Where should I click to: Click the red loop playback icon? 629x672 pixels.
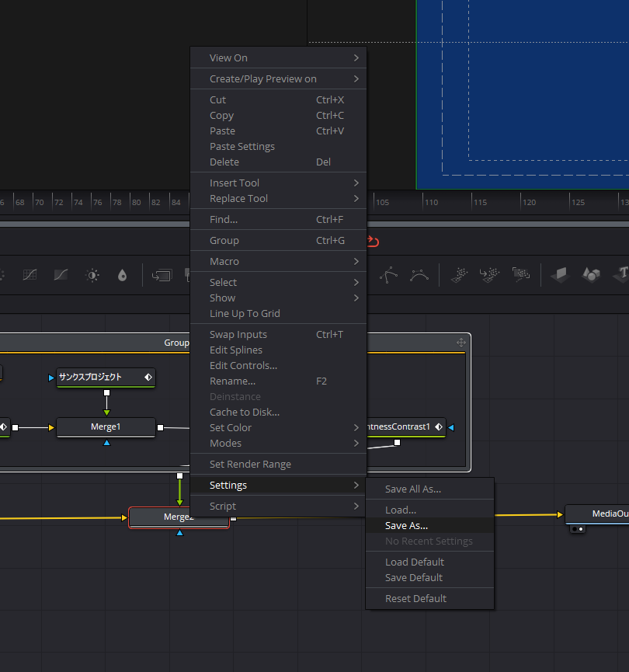coord(373,242)
